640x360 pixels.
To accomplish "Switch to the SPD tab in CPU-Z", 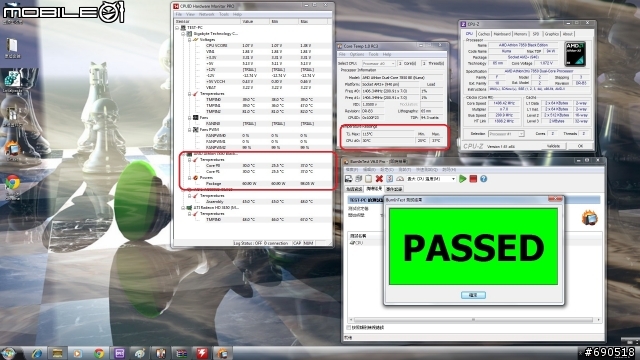I will coord(536,34).
